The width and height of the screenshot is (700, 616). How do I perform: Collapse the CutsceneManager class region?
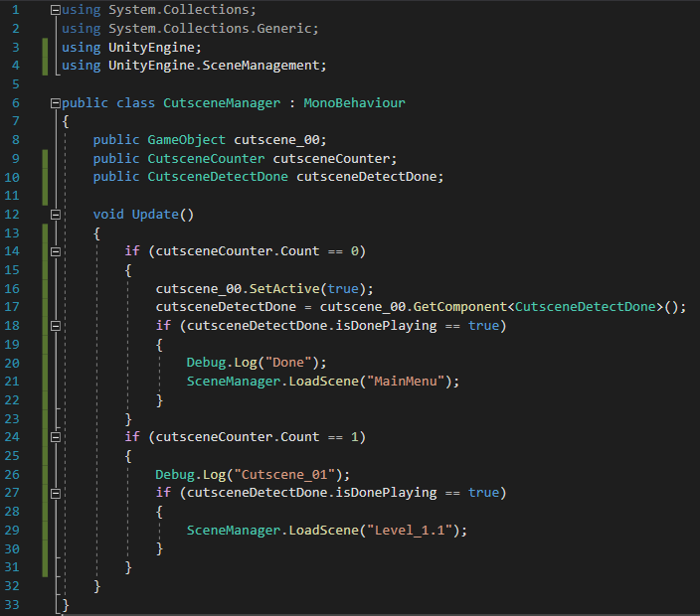[x=55, y=103]
